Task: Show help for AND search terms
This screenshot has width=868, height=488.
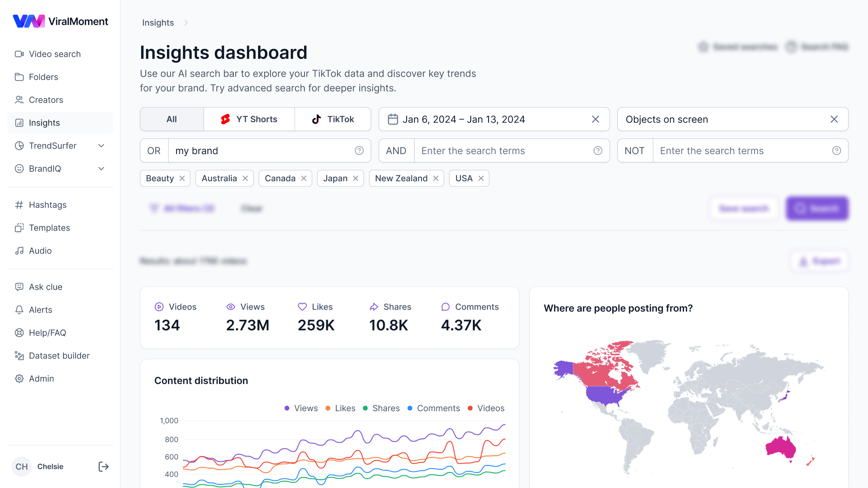Action: click(x=598, y=151)
